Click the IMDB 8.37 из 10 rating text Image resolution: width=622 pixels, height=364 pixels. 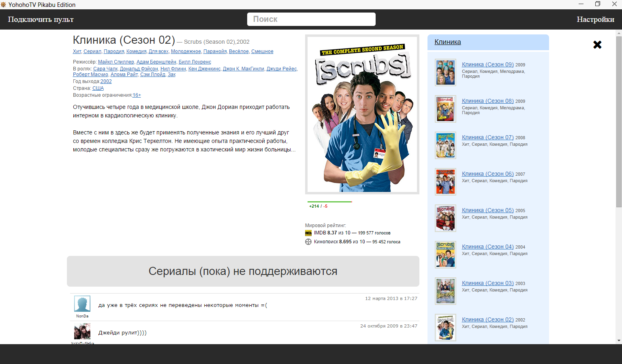(x=332, y=233)
